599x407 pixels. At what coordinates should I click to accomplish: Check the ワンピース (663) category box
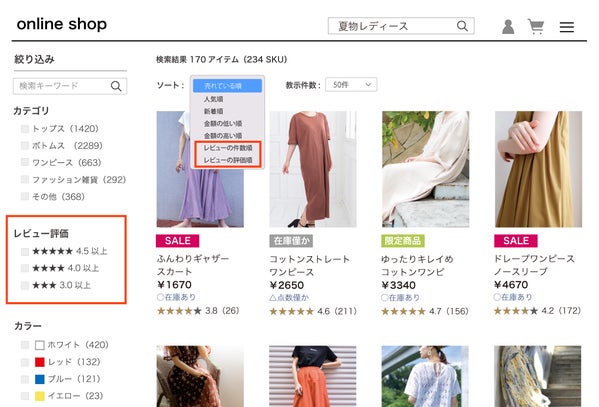point(25,162)
